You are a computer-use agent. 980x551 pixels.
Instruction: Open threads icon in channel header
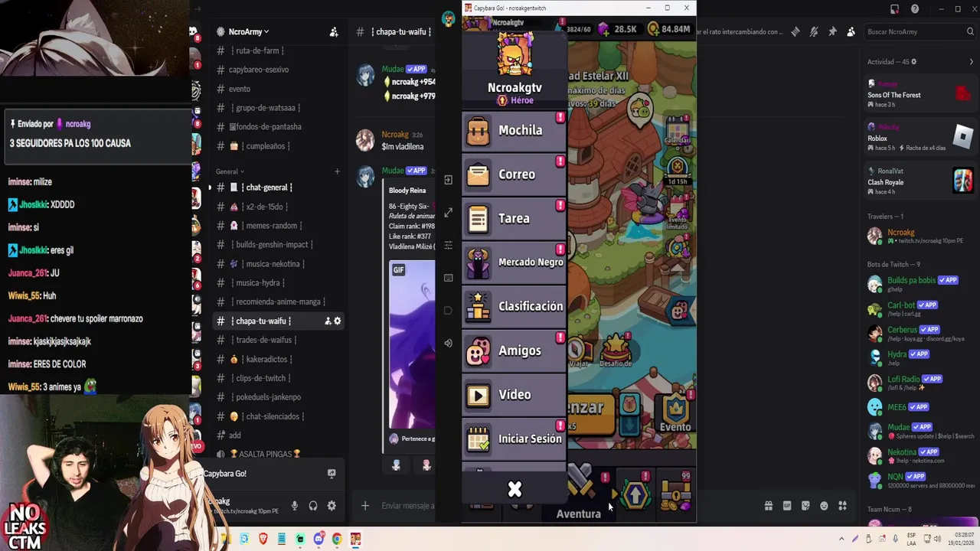tap(795, 31)
